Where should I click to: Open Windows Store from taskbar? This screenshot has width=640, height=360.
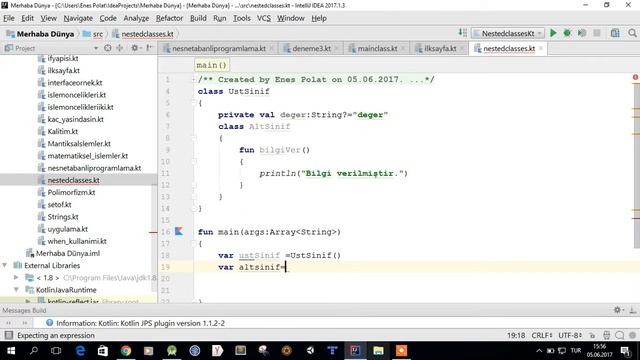pos(103,351)
